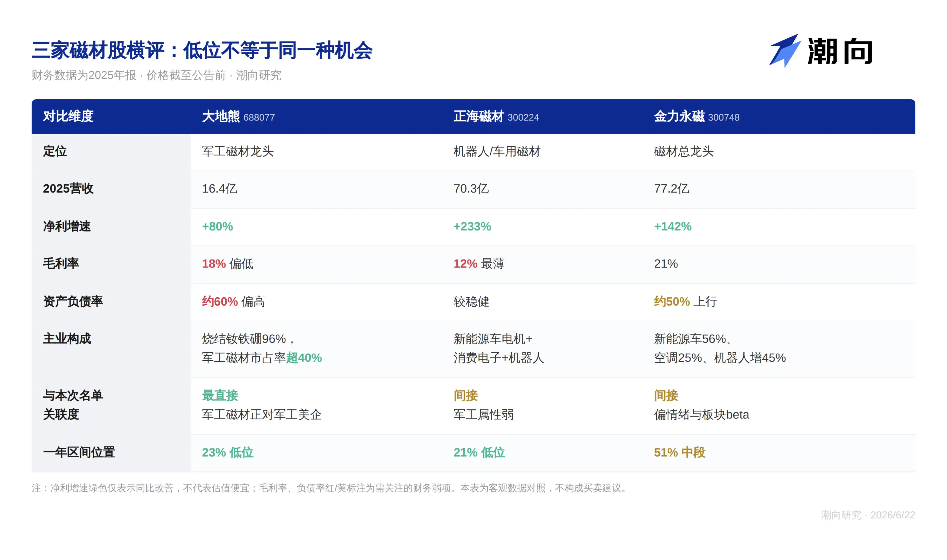The image size is (947, 560).
Task: Click the subtitle 财务数据为2025年报
Action: tap(84, 75)
